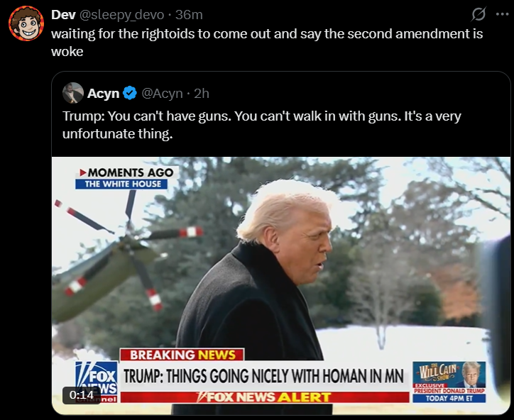Click the BREAKING NEWS banner in video
Viewport: 514px width, 420px height.
[182, 355]
